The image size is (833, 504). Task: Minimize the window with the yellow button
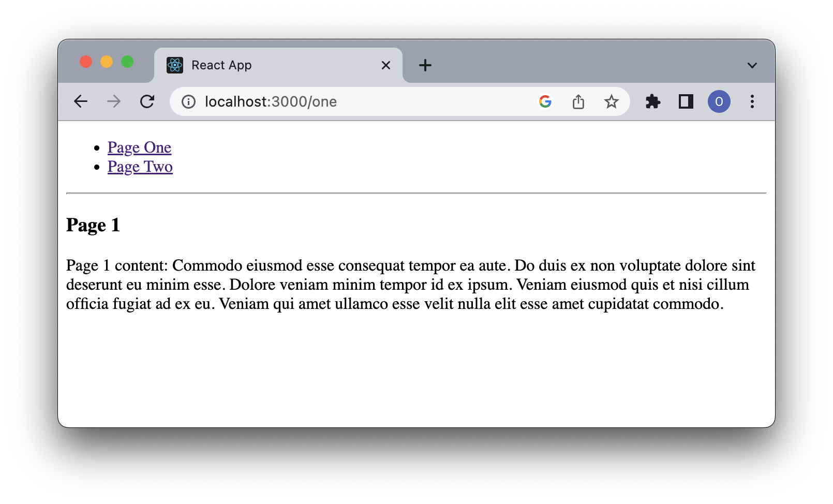(107, 62)
